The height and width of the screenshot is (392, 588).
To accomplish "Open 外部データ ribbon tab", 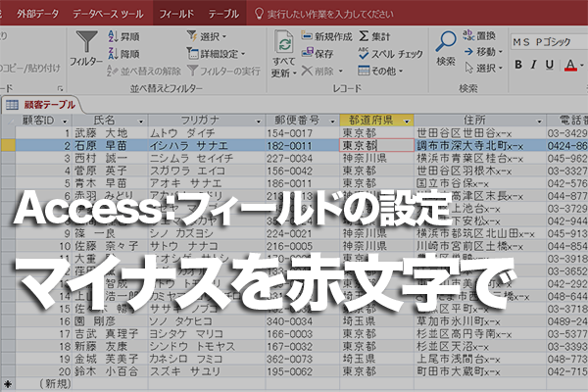I will pyautogui.click(x=37, y=14).
